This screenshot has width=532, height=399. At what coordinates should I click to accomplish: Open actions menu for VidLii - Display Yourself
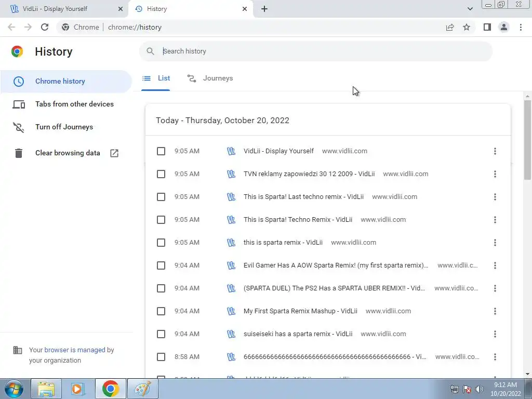[x=495, y=151]
